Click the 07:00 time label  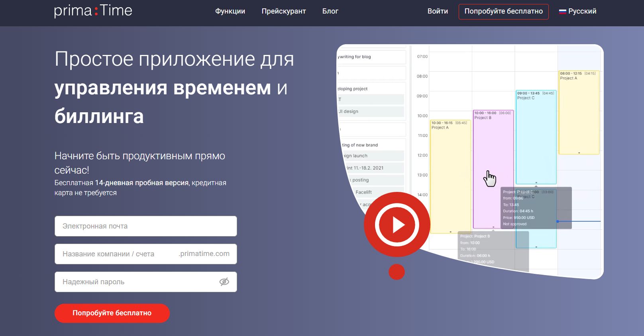422,57
